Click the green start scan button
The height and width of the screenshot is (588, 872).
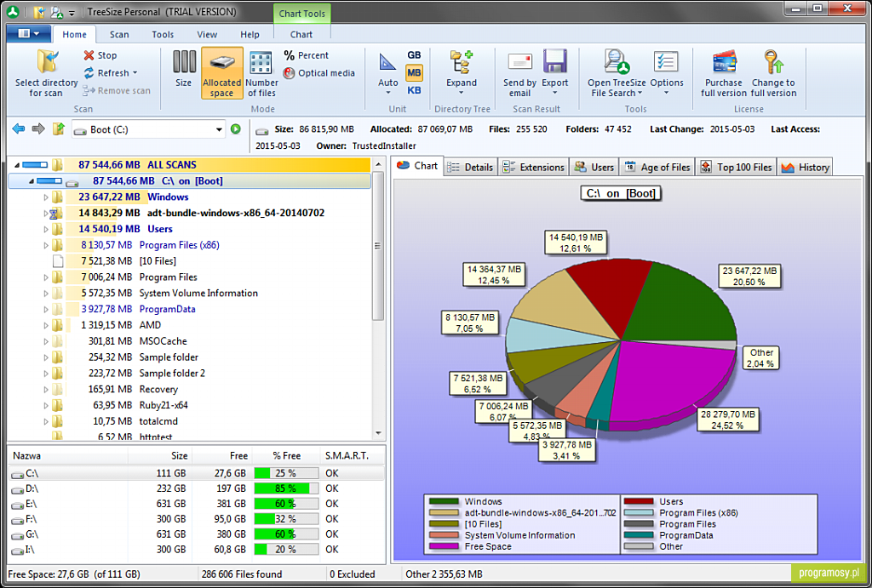coord(236,129)
